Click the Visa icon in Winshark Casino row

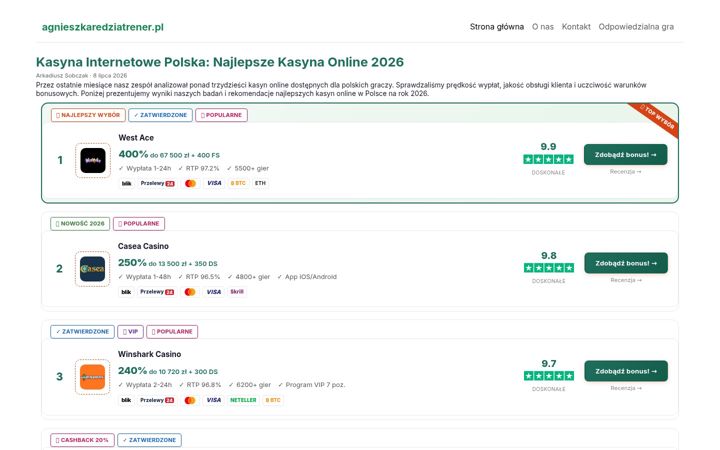pos(214,400)
